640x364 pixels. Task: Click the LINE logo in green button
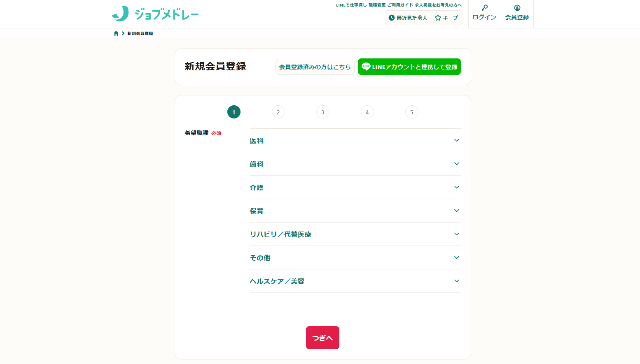[x=366, y=67]
